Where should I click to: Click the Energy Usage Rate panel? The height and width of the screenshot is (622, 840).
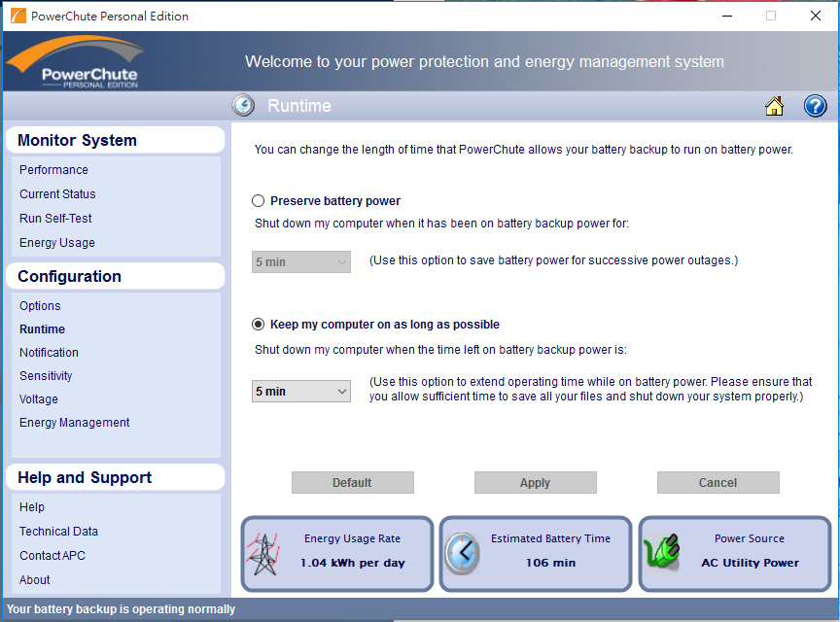point(337,554)
